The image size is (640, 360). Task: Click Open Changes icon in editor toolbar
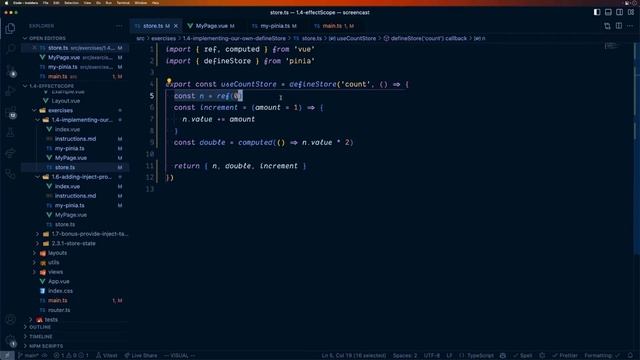(x=607, y=26)
